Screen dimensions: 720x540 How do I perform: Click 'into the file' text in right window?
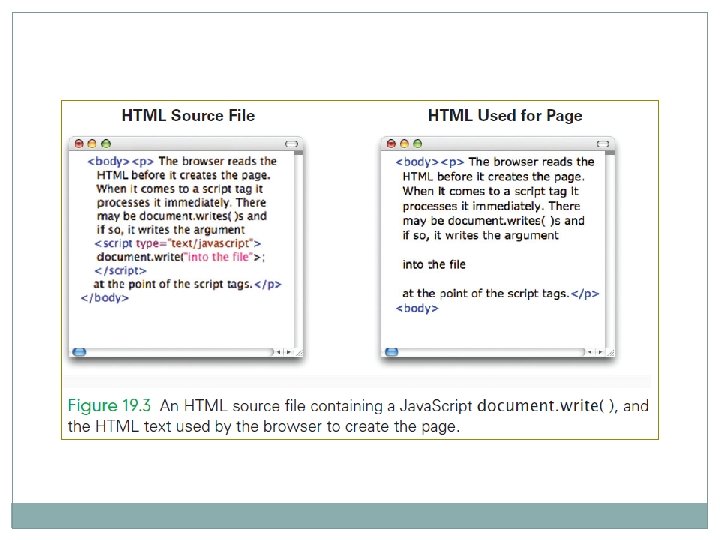point(434,264)
